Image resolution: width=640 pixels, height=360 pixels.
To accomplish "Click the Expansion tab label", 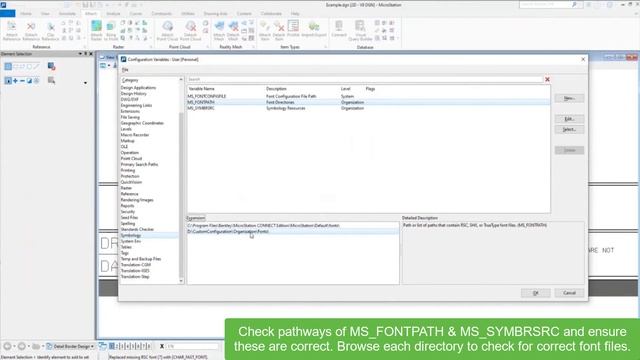I will [x=196, y=218].
